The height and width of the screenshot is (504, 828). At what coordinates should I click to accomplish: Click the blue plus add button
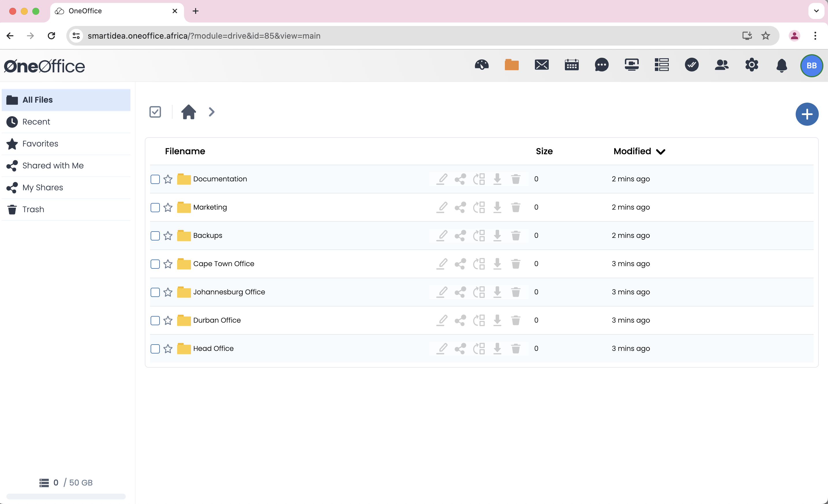[807, 114]
